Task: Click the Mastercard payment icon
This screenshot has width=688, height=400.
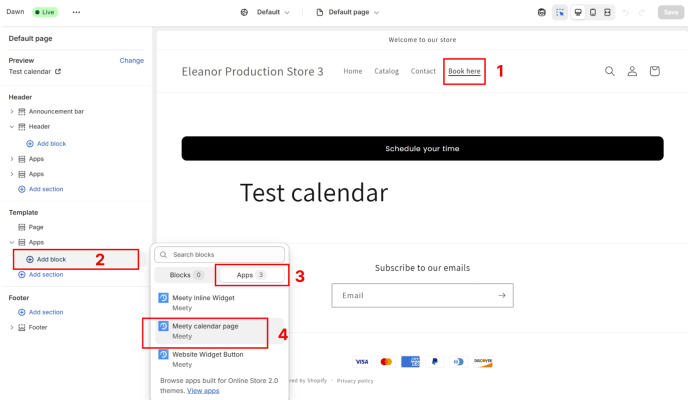Action: 386,362
